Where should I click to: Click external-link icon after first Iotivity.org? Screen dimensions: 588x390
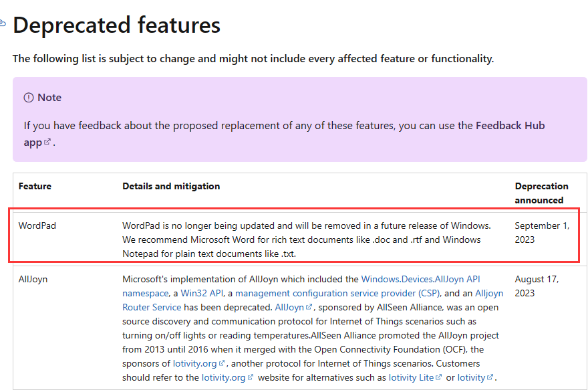click(222, 363)
